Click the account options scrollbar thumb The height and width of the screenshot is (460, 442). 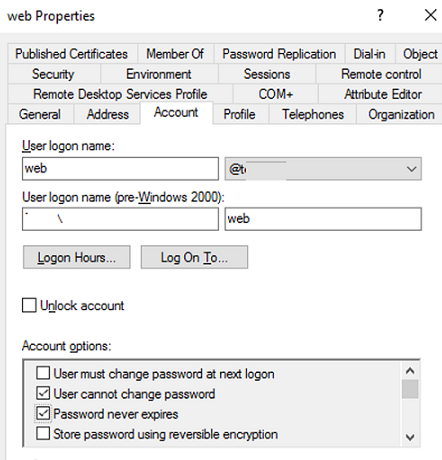point(410,389)
